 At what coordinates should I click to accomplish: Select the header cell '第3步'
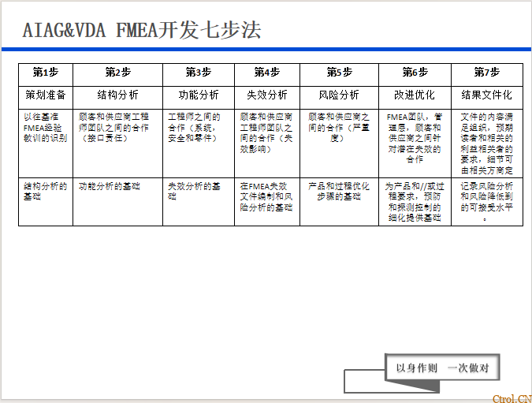199,75
